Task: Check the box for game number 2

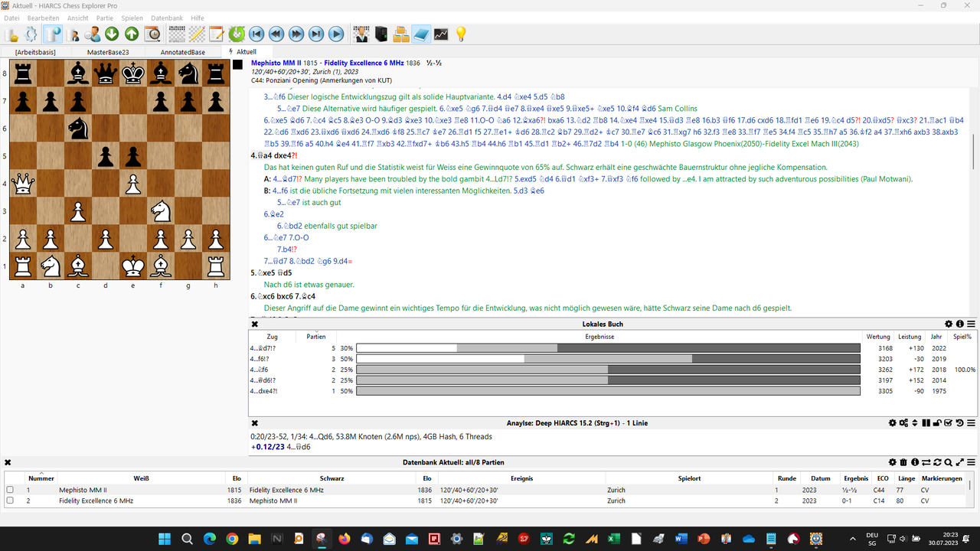Action: tap(10, 500)
